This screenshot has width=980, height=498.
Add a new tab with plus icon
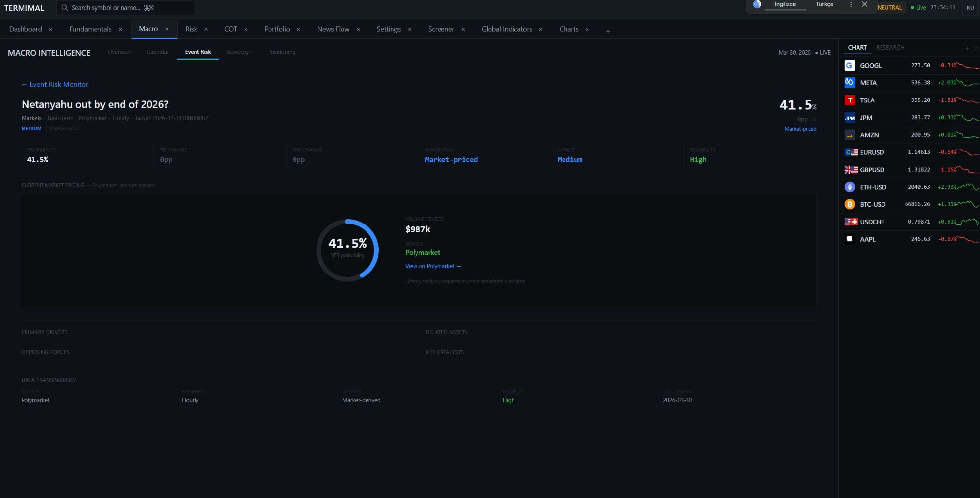click(608, 31)
